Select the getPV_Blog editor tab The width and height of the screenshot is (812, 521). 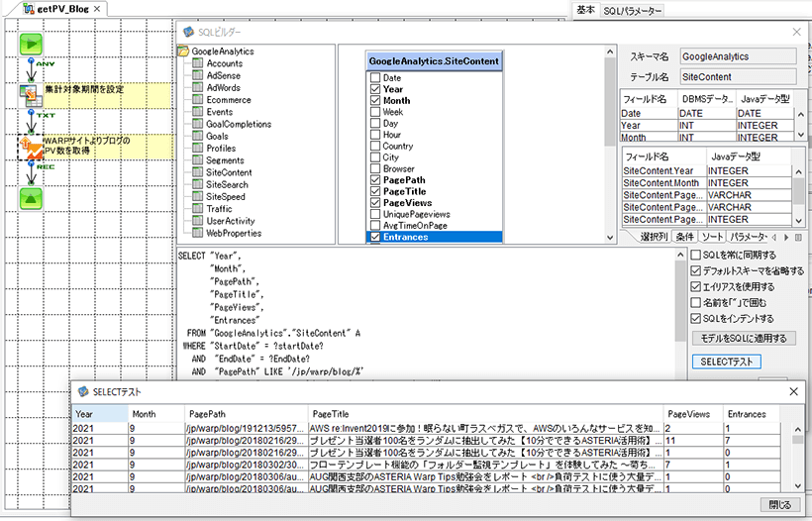pyautogui.click(x=63, y=9)
